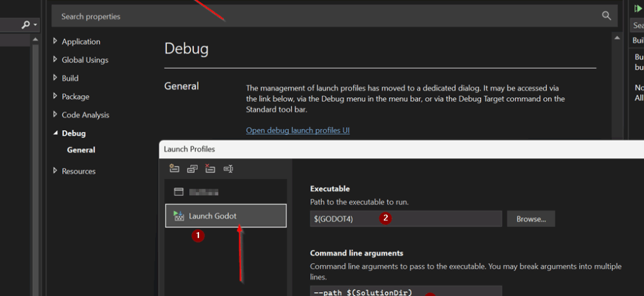644x296 pixels.
Task: Collapse the Debug section
Action: click(55, 134)
